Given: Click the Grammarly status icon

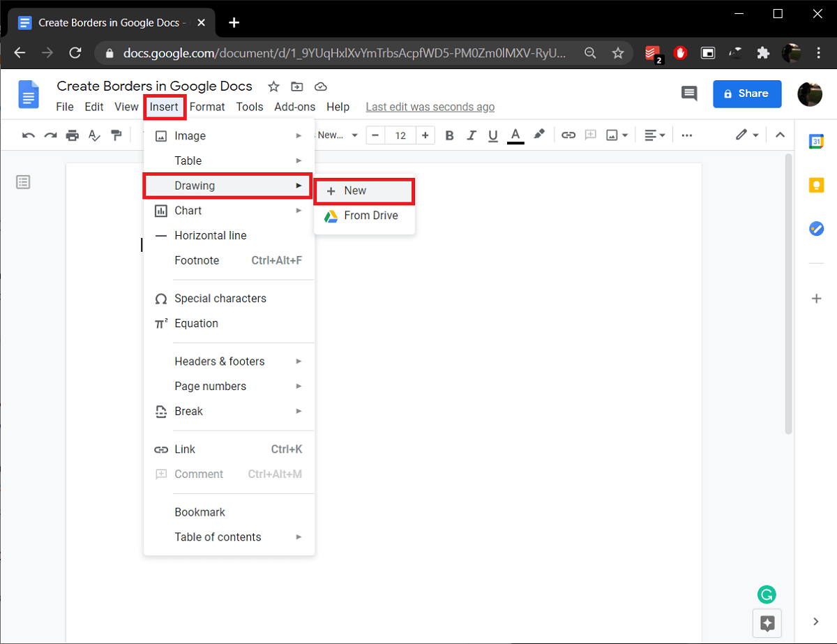Looking at the screenshot, I should coord(767,594).
